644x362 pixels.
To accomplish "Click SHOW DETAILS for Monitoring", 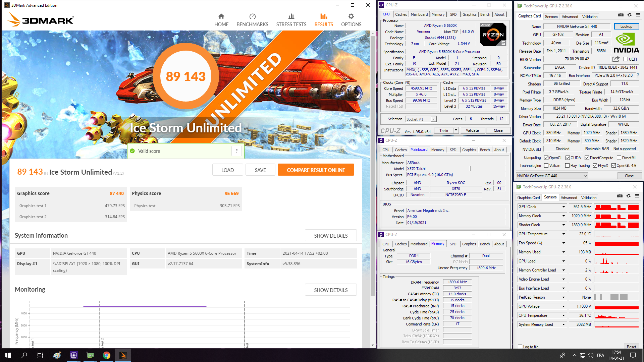I will (x=331, y=290).
